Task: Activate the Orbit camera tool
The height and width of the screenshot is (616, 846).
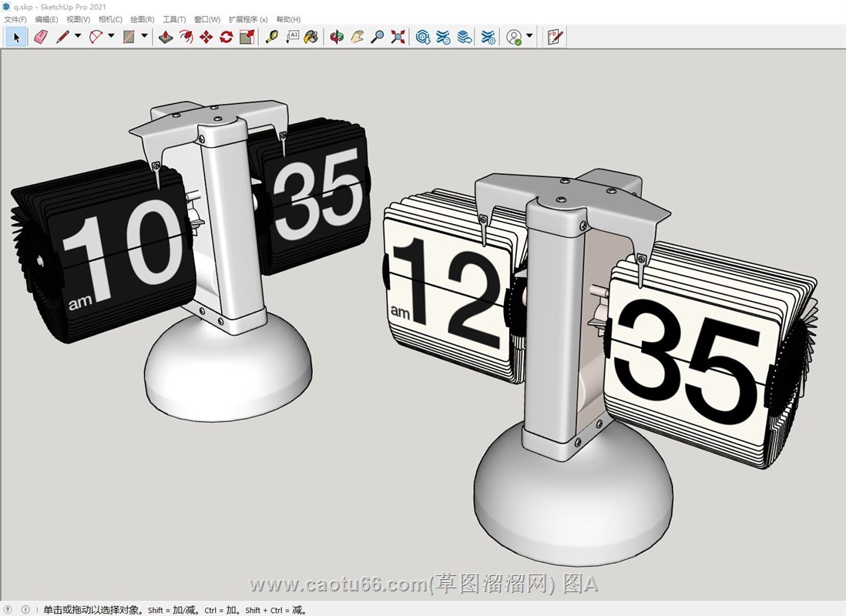Action: coord(337,36)
